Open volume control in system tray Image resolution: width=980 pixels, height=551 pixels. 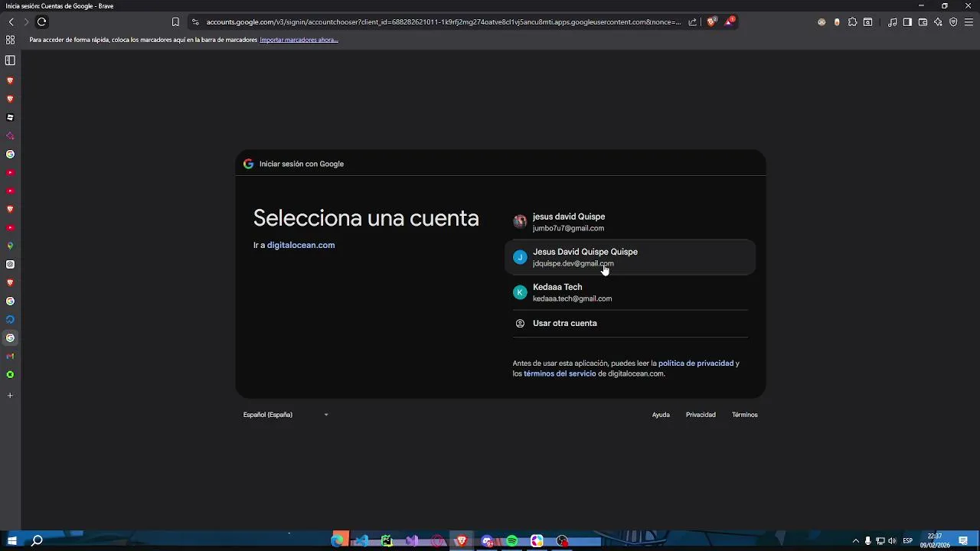click(892, 541)
